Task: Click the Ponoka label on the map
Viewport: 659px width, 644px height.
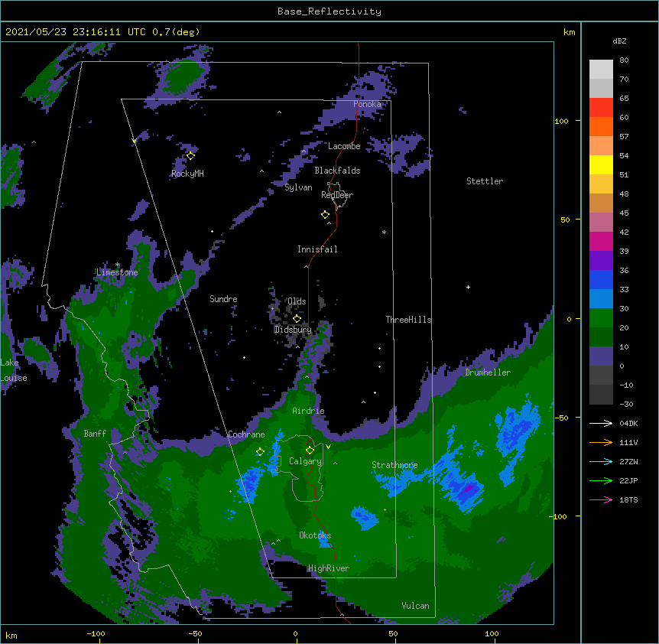Action: tap(367, 104)
